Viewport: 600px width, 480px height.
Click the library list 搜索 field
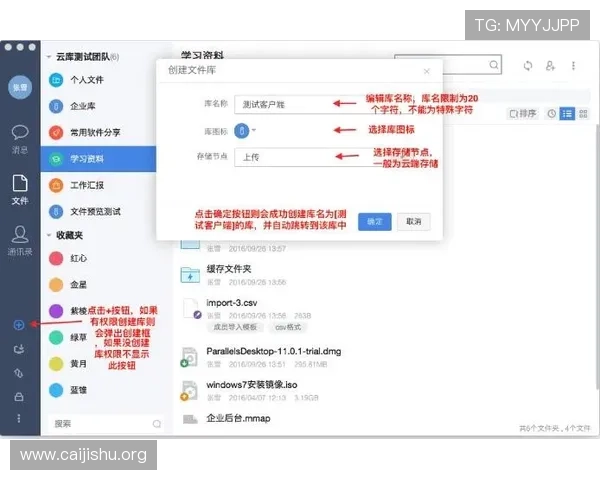pos(106,424)
